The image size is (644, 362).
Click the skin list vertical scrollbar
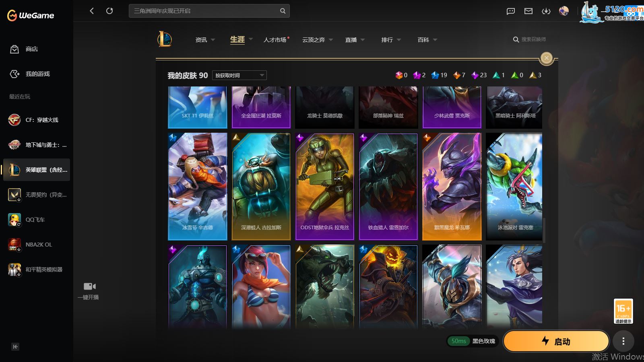pos(544,230)
